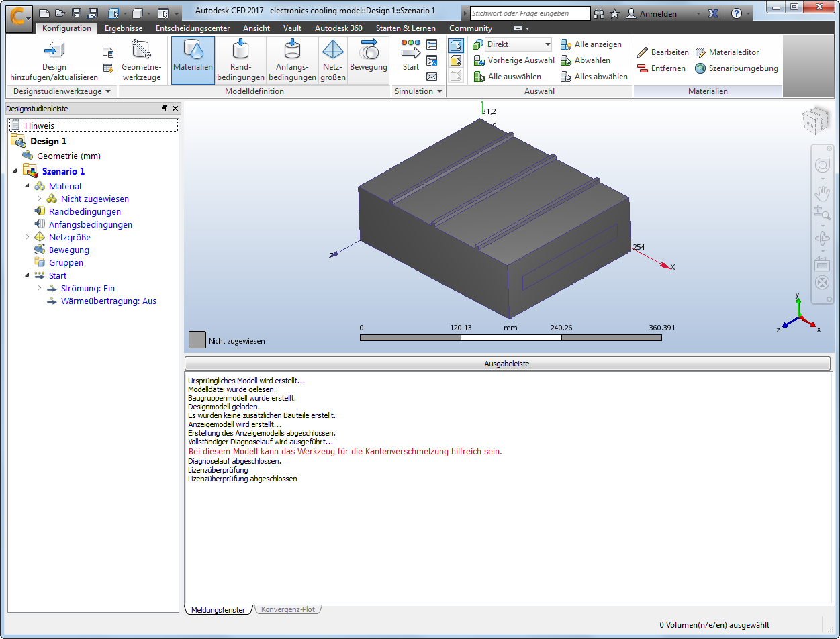840x639 pixels.
Task: Click the Szenarioumgebung globe icon
Action: (701, 68)
